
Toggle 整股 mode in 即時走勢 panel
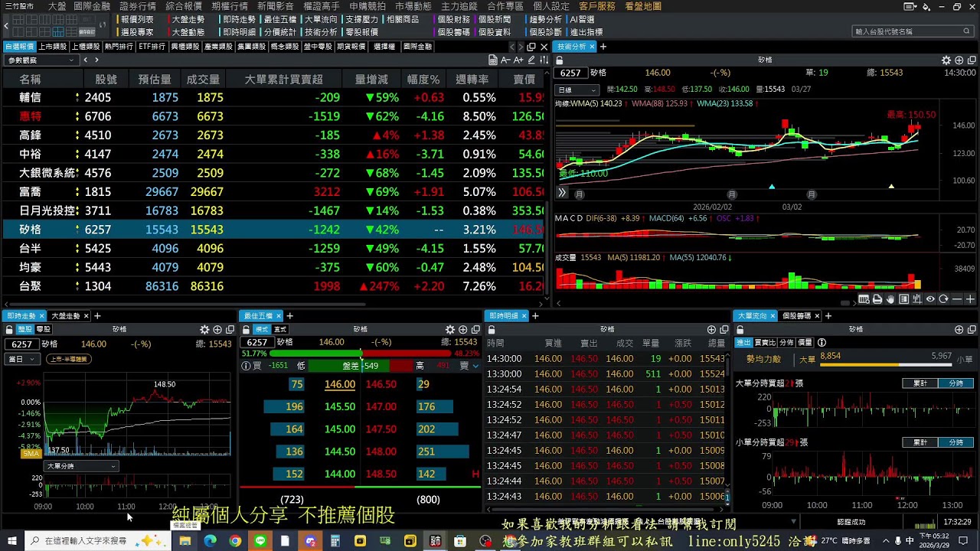[x=24, y=330]
